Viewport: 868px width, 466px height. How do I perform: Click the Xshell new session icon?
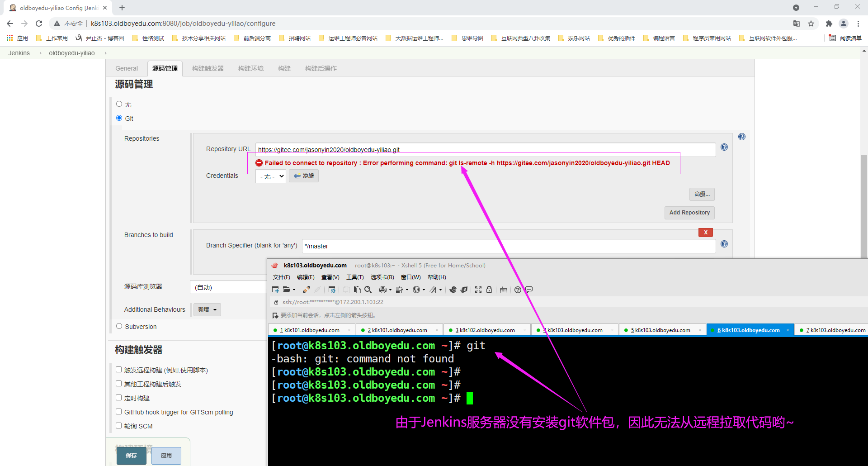click(x=275, y=290)
